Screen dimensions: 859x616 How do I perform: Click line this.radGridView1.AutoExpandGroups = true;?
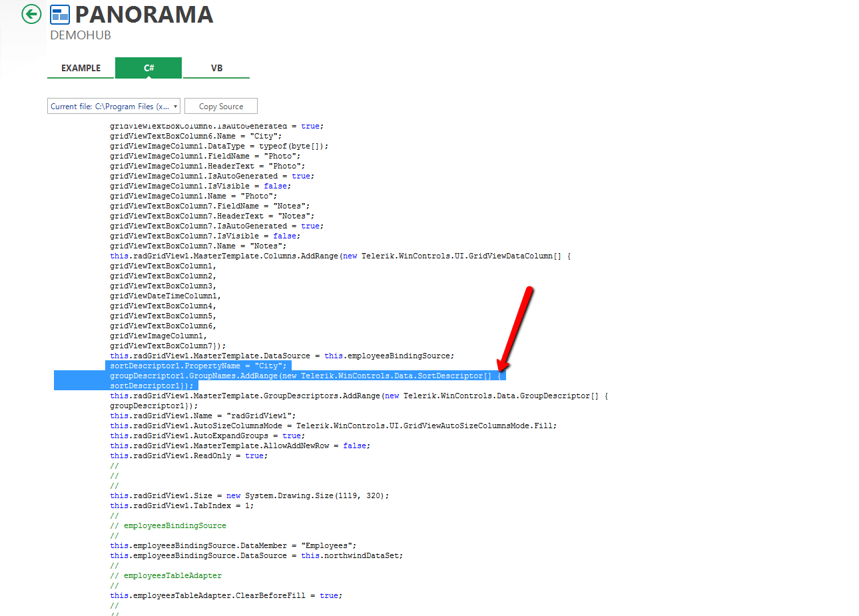(208, 436)
